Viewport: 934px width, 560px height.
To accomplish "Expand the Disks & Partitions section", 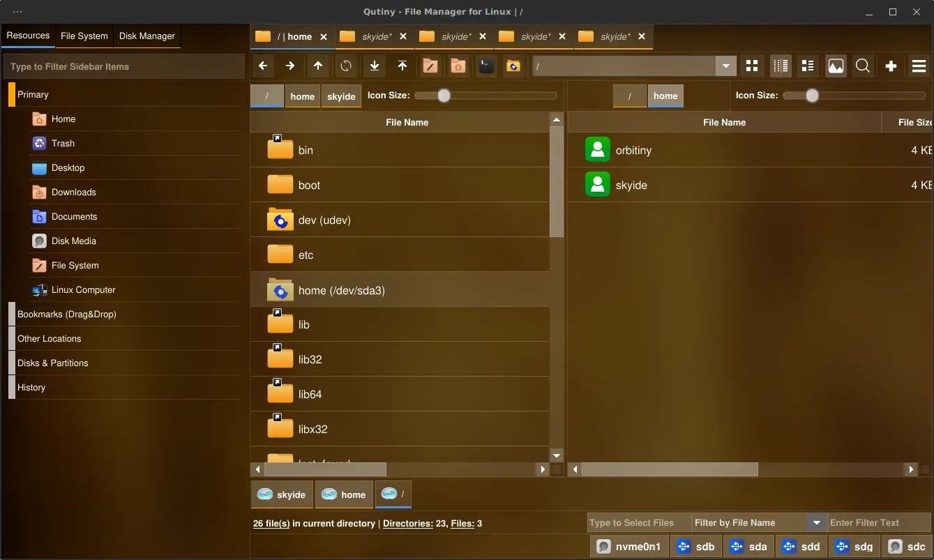I will 53,363.
